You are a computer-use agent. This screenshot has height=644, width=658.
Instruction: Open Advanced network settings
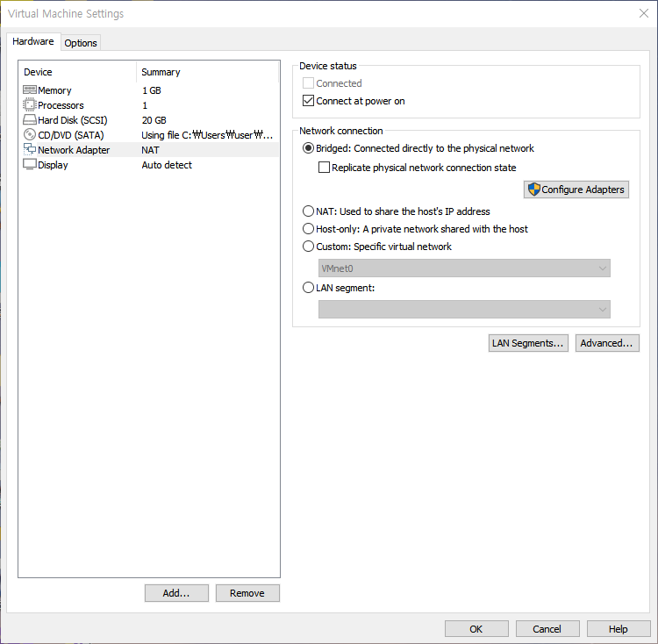(x=607, y=343)
